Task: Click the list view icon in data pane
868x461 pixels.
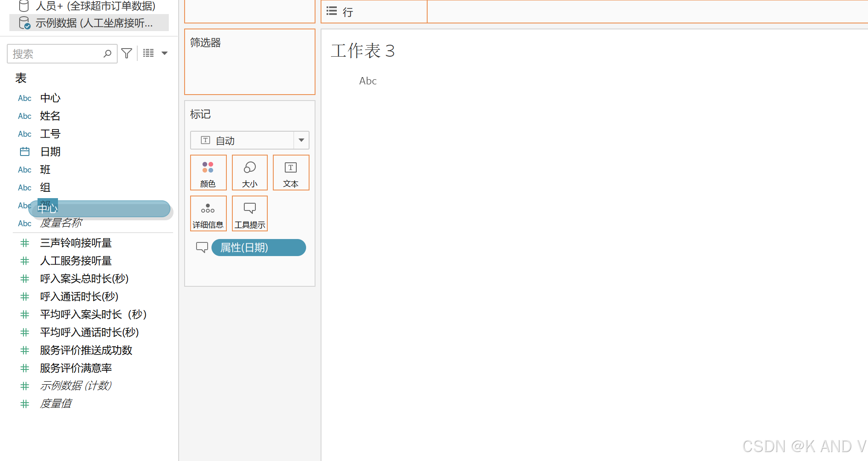Action: point(148,53)
